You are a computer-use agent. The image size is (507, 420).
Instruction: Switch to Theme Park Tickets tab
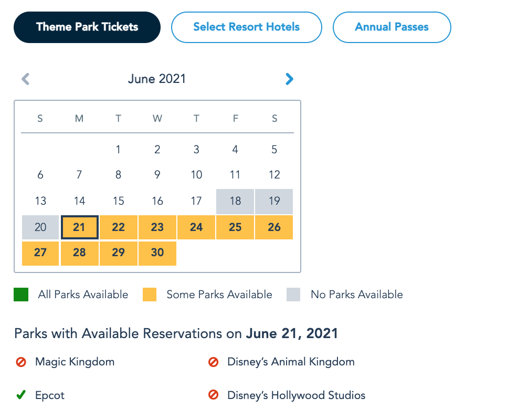[87, 27]
